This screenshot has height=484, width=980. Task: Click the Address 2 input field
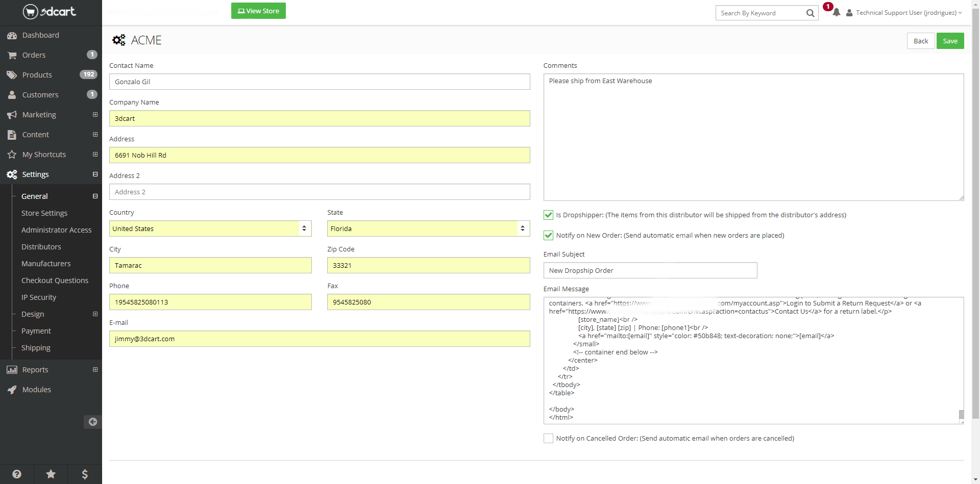(x=320, y=192)
